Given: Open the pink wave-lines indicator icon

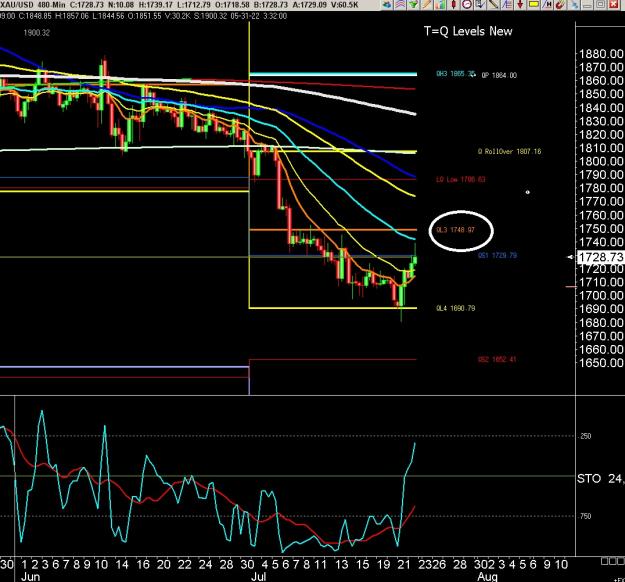Looking at the screenshot, I should click(x=400, y=4).
